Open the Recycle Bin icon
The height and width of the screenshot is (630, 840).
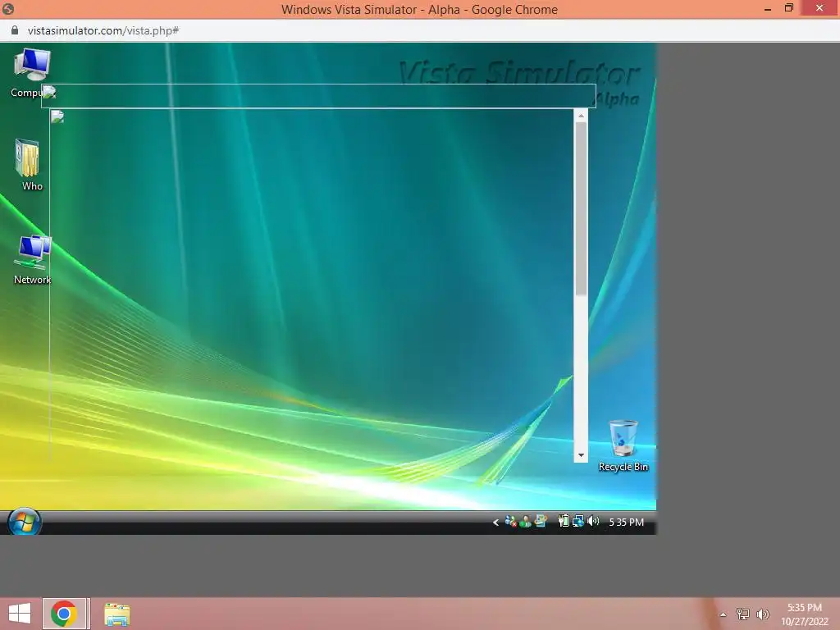coord(623,445)
